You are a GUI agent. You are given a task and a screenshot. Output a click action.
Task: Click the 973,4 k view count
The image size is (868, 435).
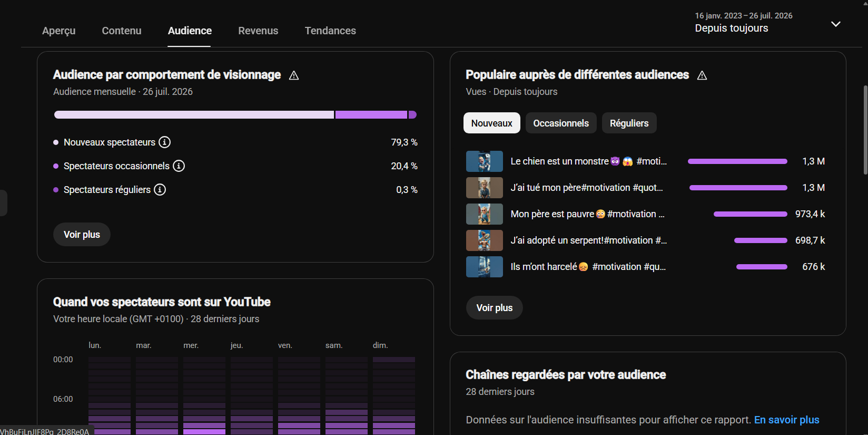[x=810, y=214]
